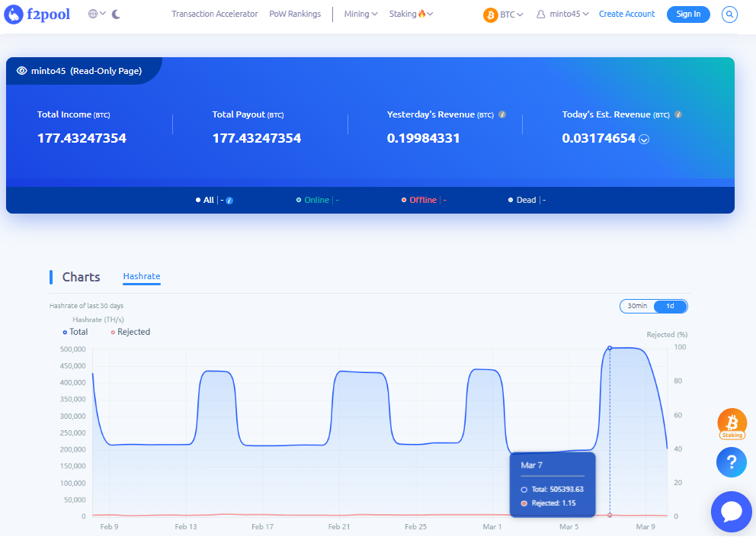Open the Mining dropdown menu
The height and width of the screenshot is (537, 756).
click(360, 13)
